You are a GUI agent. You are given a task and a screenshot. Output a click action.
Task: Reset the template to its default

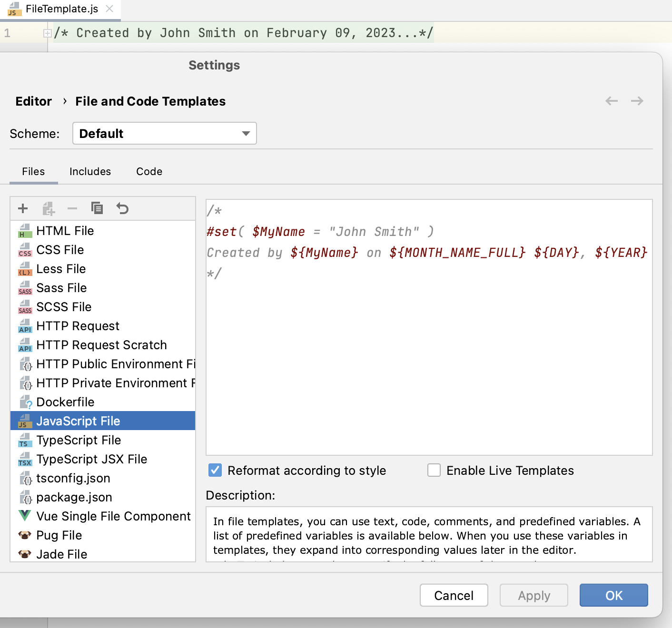pos(123,208)
